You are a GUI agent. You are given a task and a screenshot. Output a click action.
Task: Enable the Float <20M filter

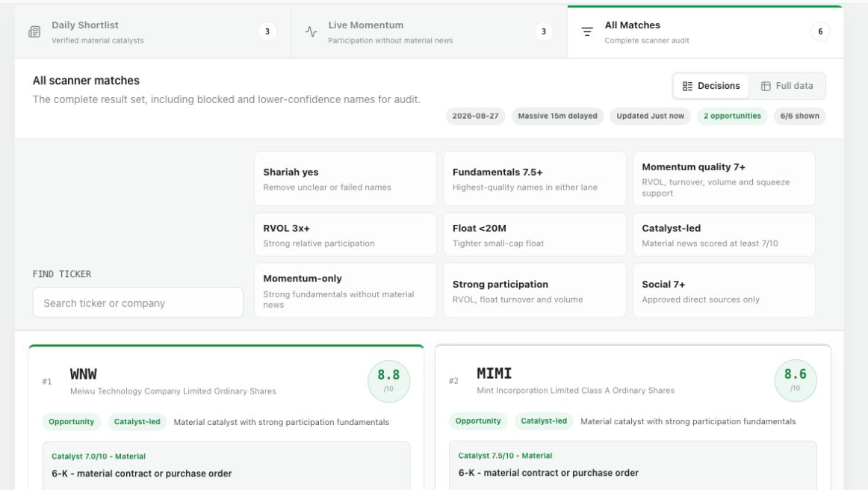(x=535, y=235)
